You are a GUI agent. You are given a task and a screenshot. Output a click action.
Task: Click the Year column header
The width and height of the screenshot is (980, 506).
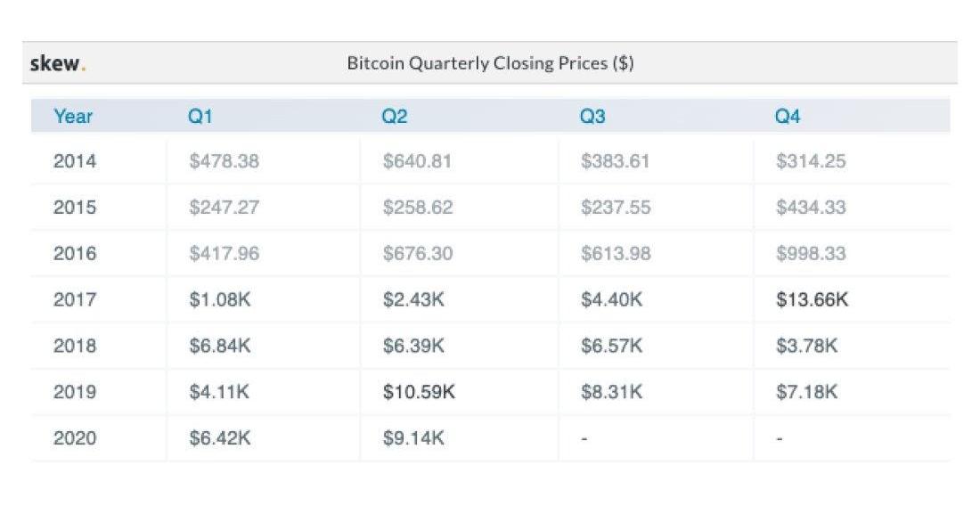coord(73,116)
